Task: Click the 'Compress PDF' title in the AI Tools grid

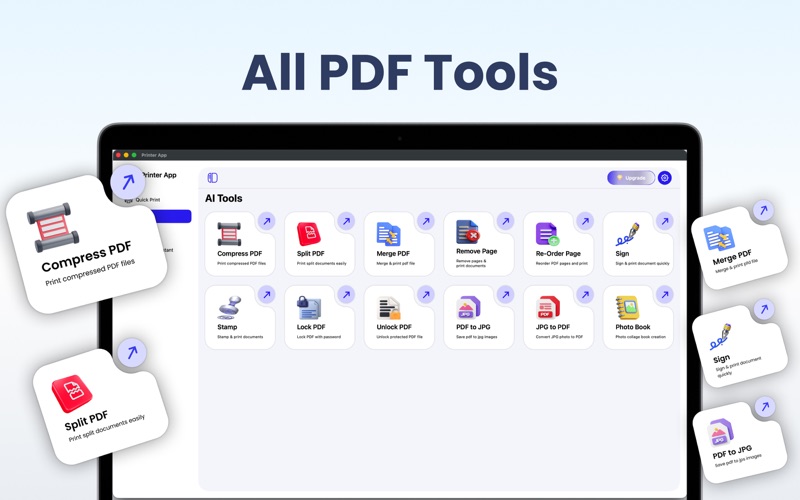Action: 239,253
